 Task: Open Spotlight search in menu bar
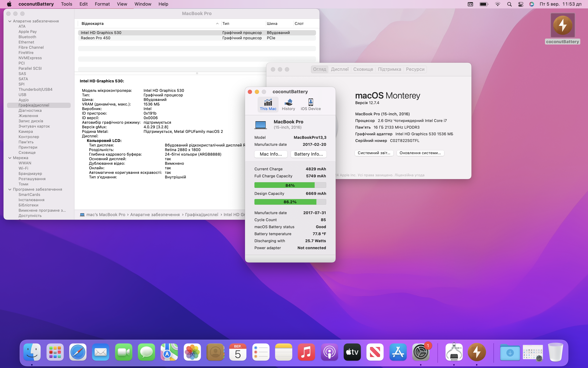point(509,4)
